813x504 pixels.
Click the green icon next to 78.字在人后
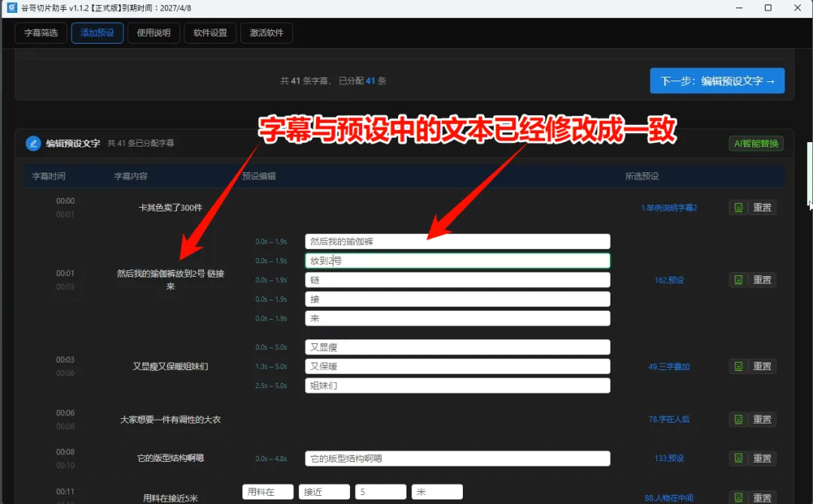pos(738,419)
